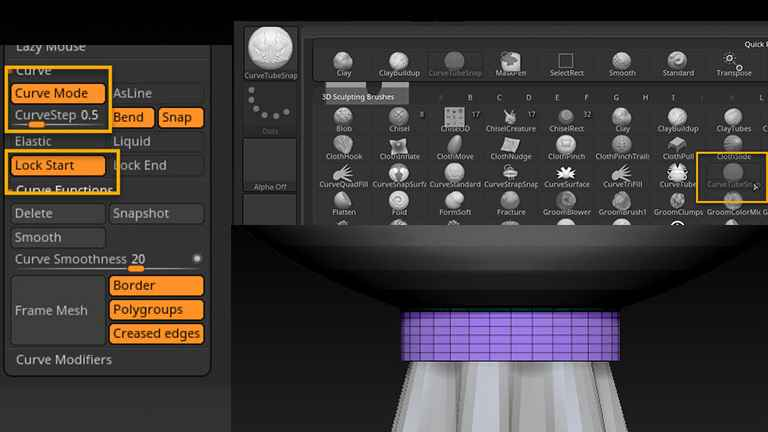768x432 pixels.
Task: Pick the ClothNudge brush
Action: coord(510,148)
